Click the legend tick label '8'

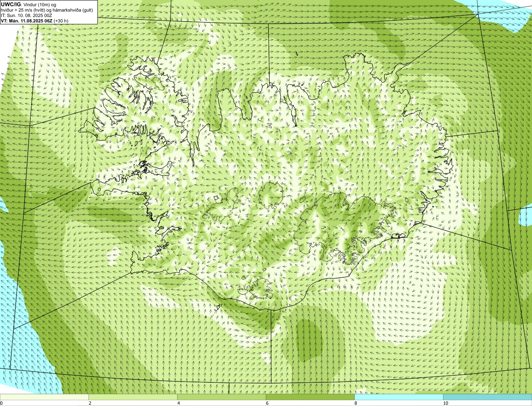click(356, 403)
